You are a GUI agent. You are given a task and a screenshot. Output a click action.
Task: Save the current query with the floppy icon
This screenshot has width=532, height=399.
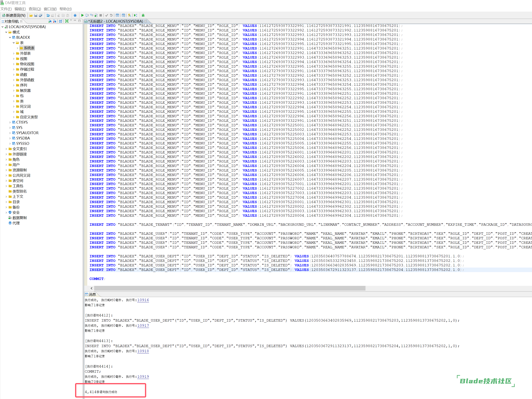point(36,15)
